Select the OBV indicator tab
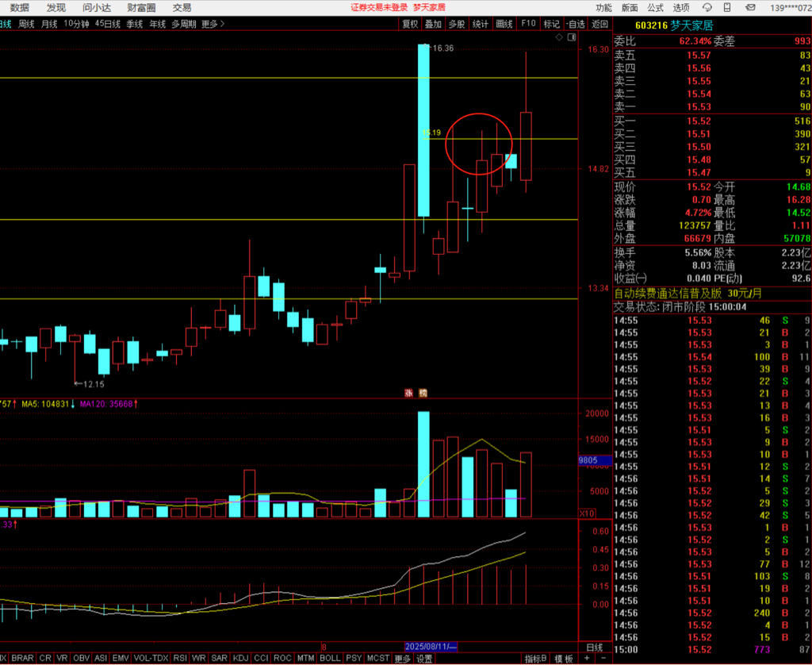This screenshot has height=665, width=812. click(x=82, y=659)
